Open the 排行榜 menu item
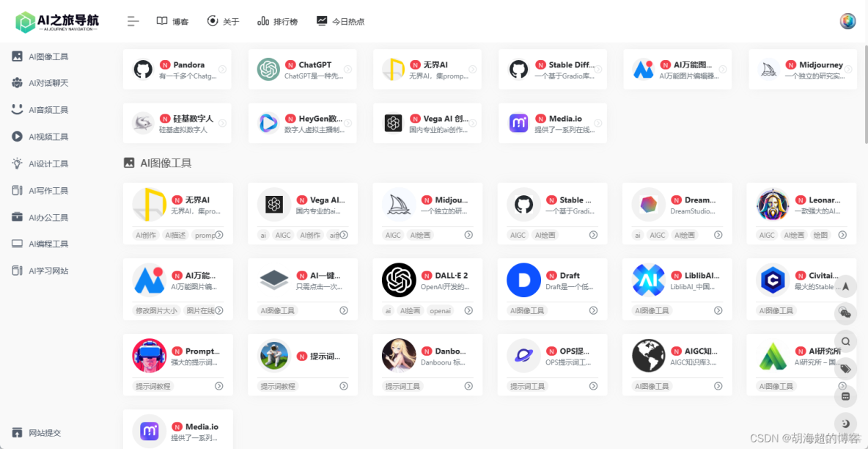This screenshot has height=449, width=868. click(x=278, y=21)
